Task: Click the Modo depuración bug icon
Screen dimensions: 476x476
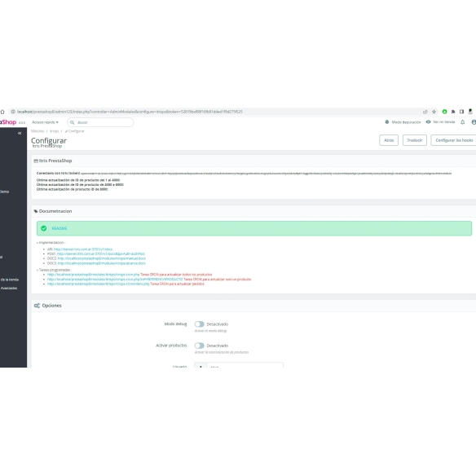Action: click(386, 122)
